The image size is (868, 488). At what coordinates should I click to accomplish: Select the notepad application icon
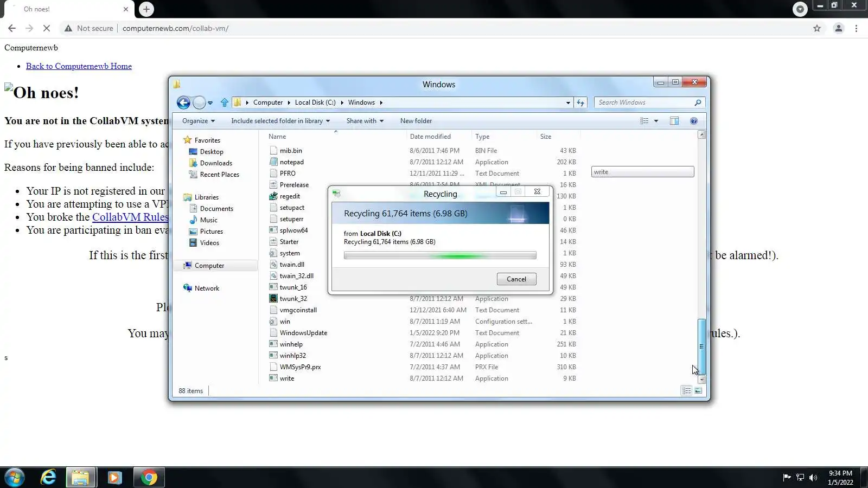(273, 162)
